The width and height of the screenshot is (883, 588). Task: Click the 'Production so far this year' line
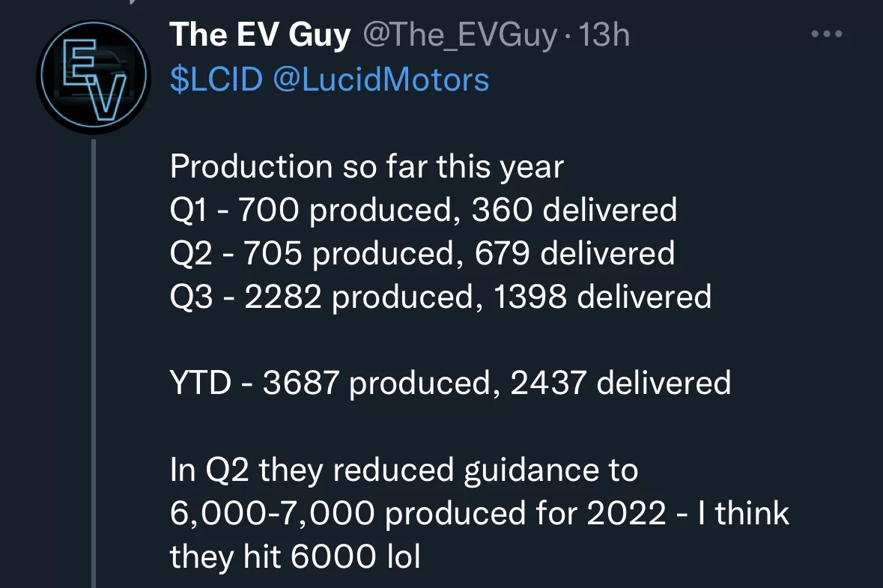366,167
